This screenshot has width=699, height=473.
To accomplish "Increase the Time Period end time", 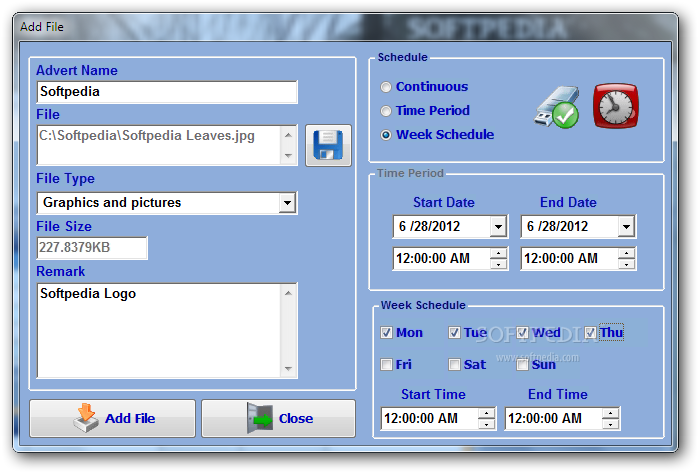I will (626, 254).
